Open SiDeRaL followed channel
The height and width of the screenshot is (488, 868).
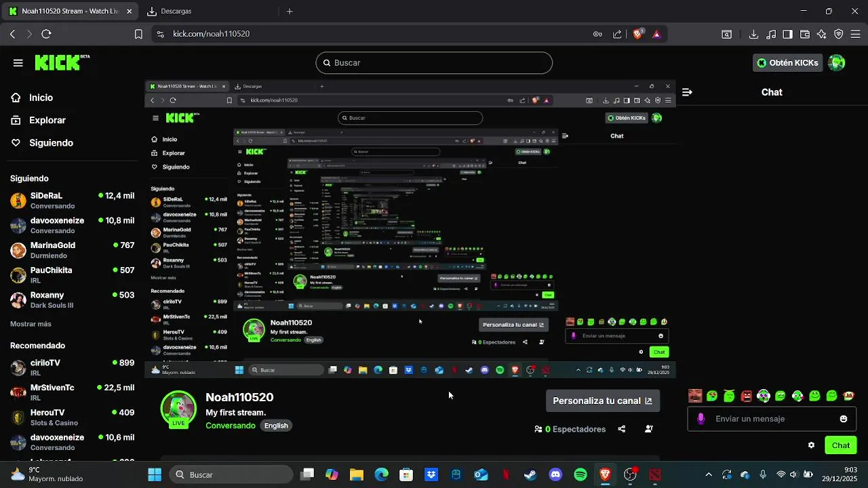click(71, 200)
